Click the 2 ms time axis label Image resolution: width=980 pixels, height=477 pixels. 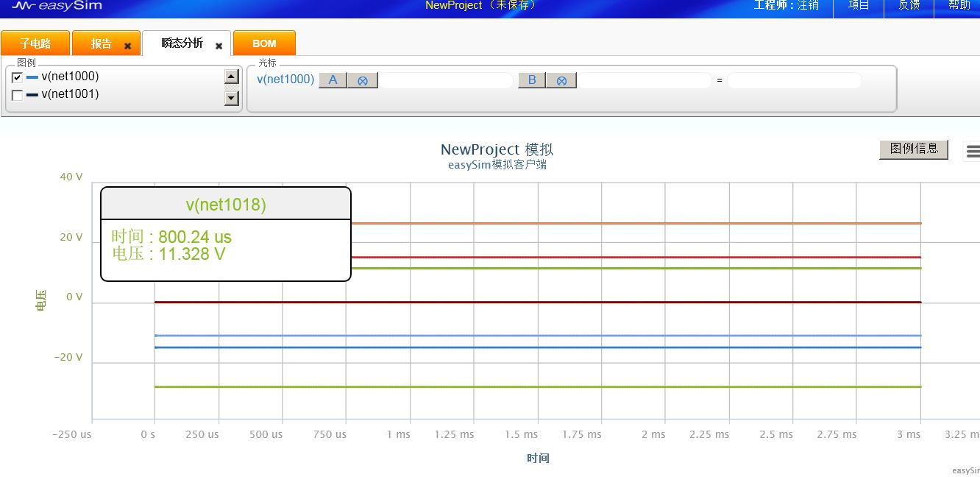coord(653,434)
